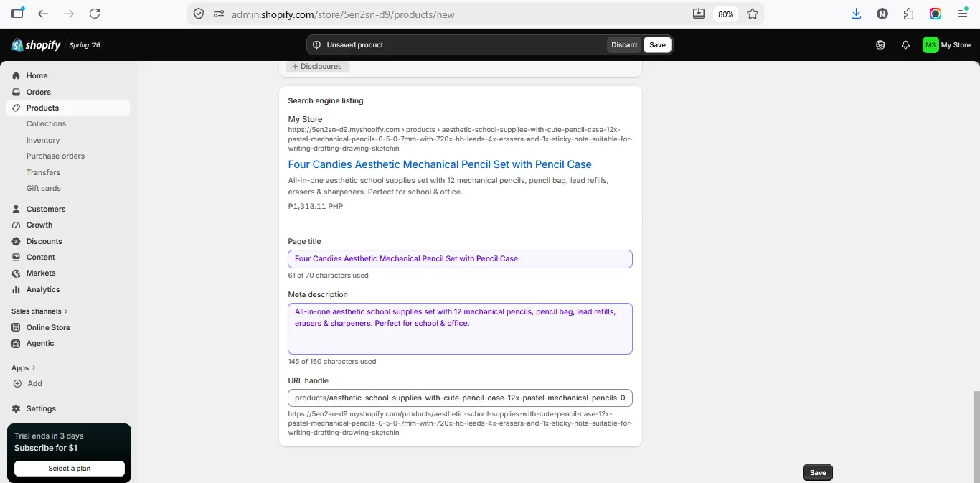
Task: Click into the Meta description textarea
Action: coord(460,329)
